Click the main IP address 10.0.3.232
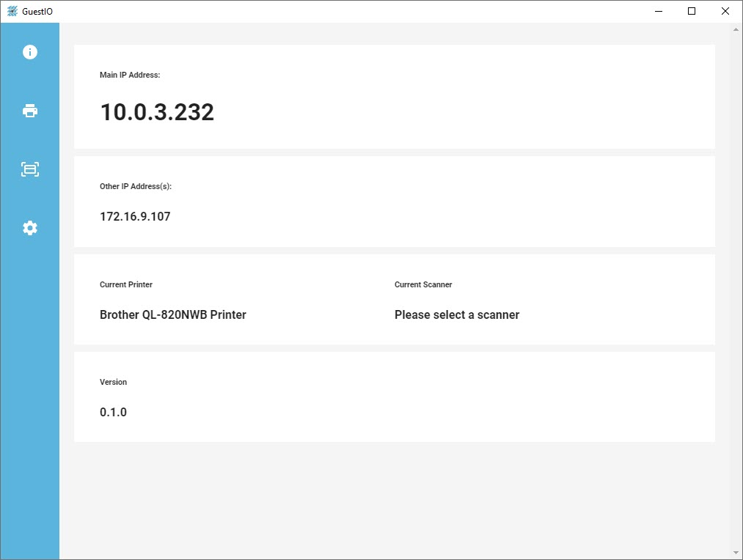The image size is (743, 560). tap(157, 112)
